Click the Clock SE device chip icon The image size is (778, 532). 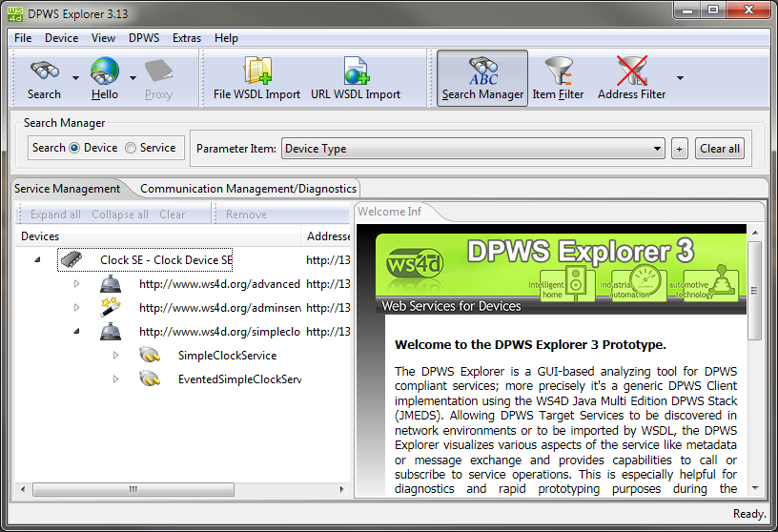point(72,259)
